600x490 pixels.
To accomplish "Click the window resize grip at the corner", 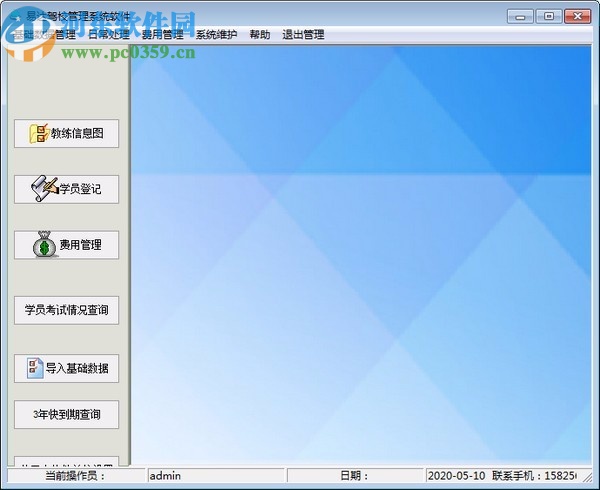I will click(x=587, y=477).
